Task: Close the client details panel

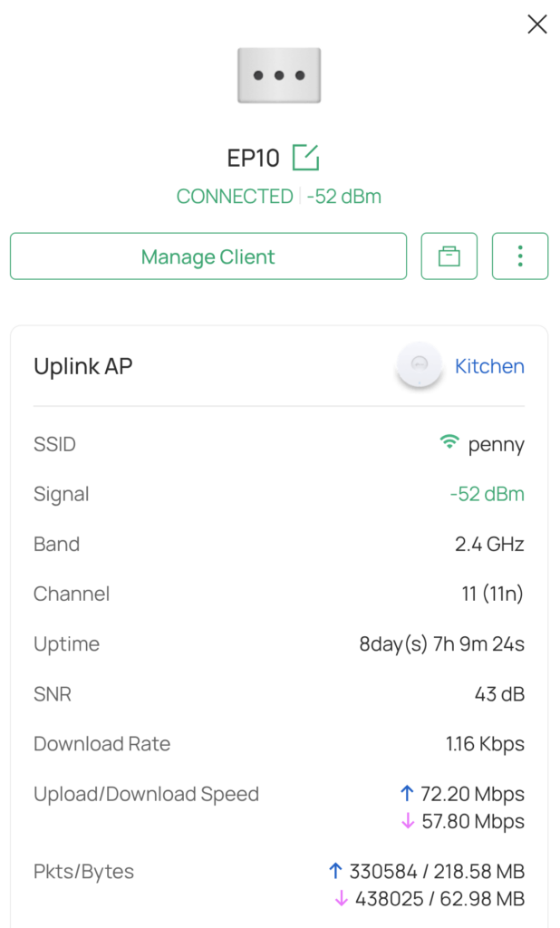Action: pos(537,24)
